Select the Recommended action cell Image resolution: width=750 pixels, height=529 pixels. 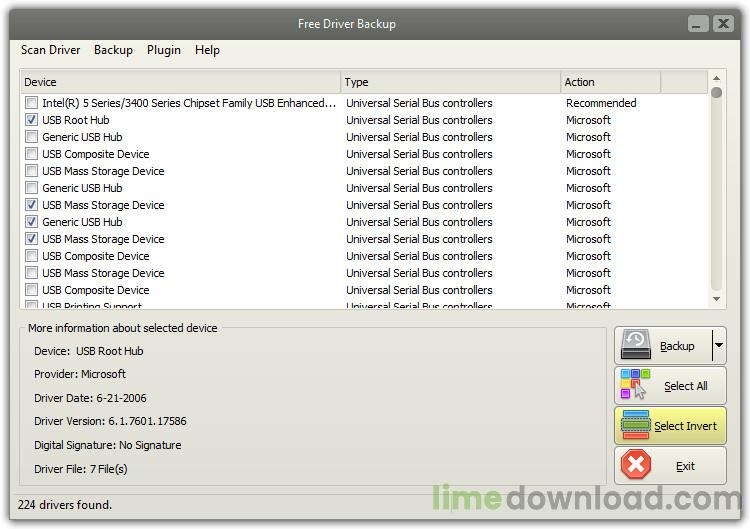[601, 103]
